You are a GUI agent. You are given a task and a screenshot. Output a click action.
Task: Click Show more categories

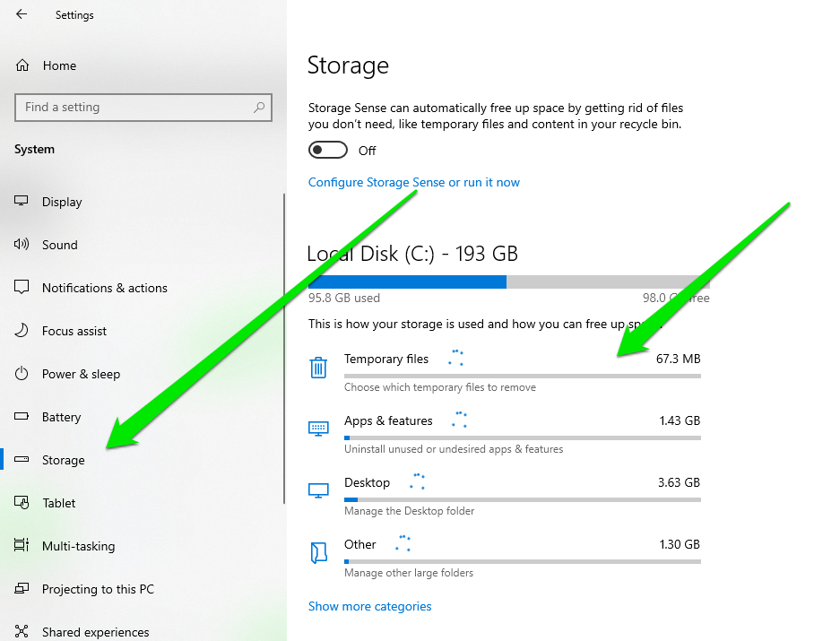(369, 606)
